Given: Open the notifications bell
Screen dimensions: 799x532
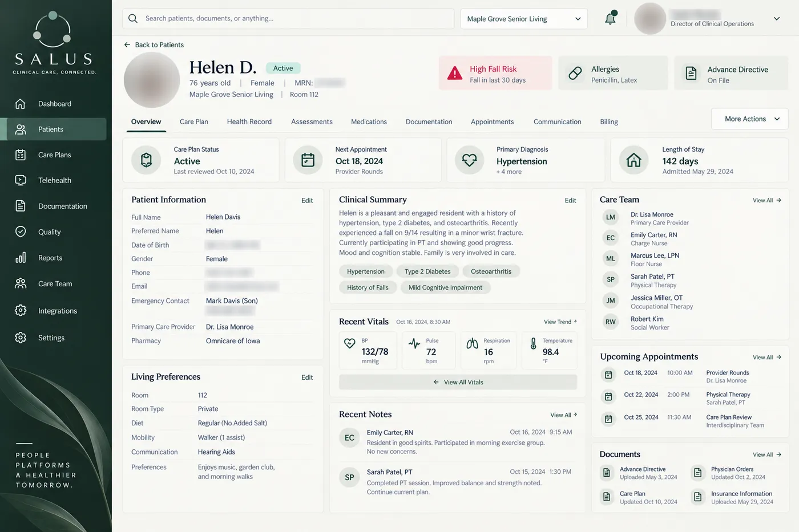Looking at the screenshot, I should (610, 18).
